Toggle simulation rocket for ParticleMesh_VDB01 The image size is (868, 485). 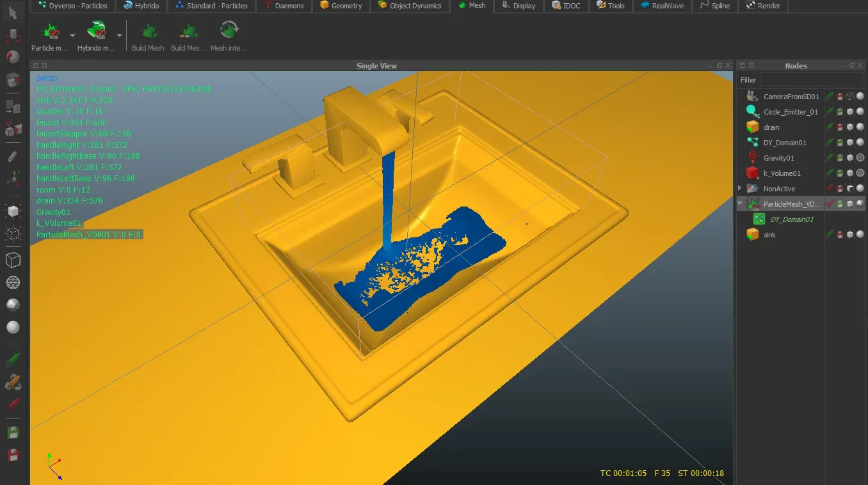(830, 203)
